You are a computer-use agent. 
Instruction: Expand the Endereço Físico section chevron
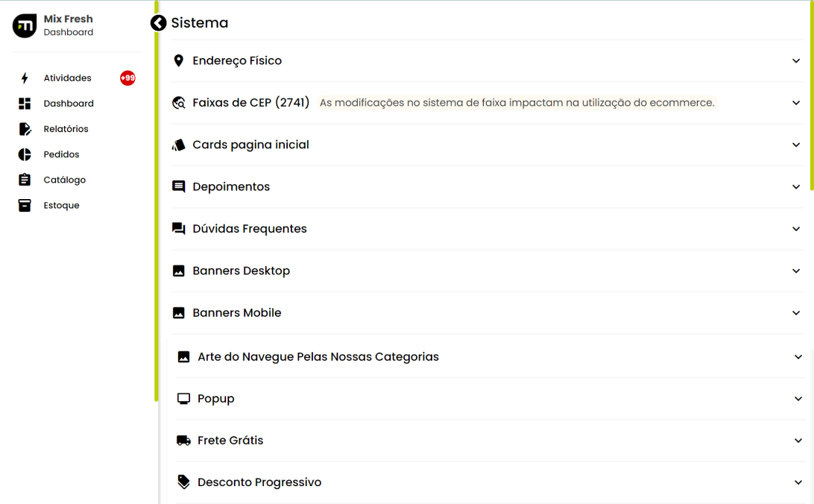[x=796, y=60]
